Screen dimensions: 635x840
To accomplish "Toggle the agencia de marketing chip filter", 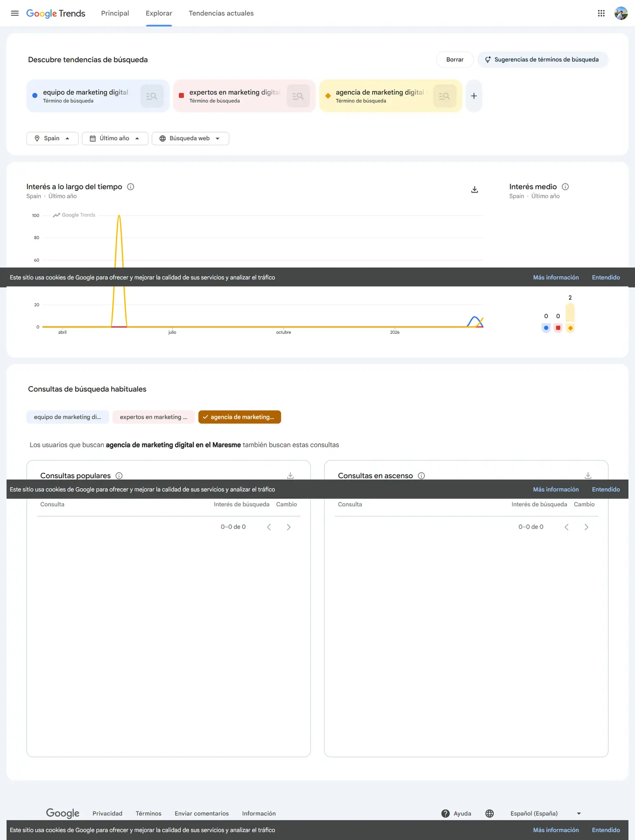I will 239,417.
